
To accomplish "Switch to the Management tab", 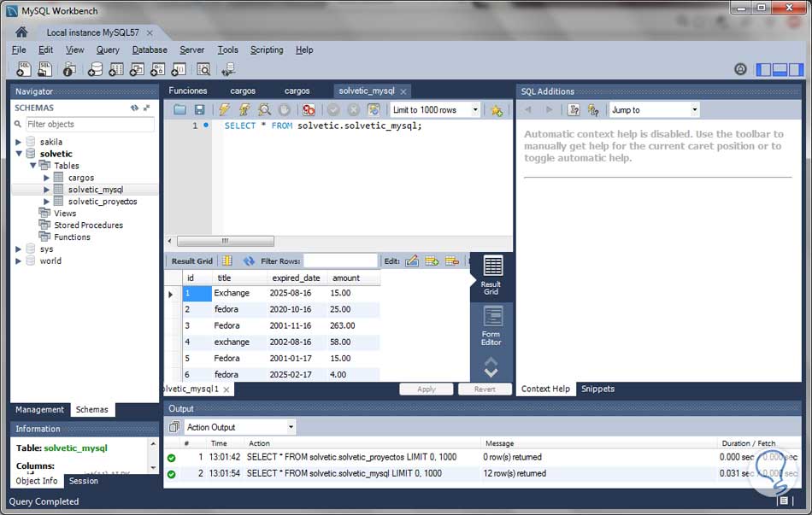I will tap(39, 409).
